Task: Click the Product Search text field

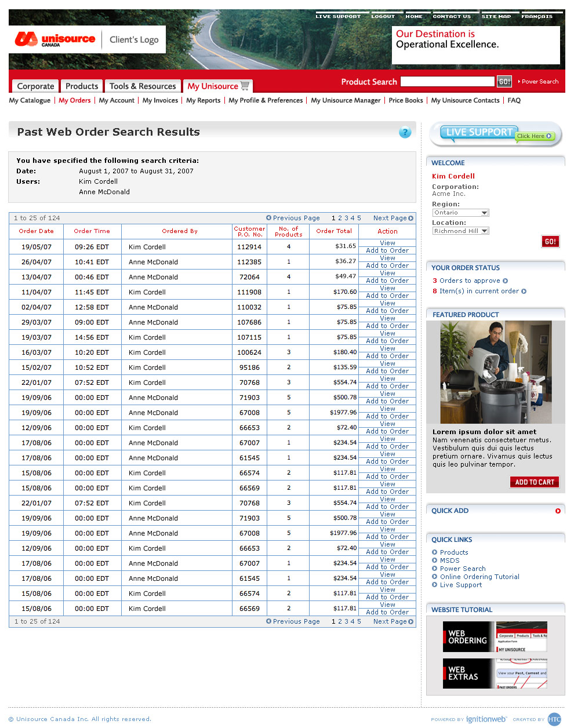Action: point(448,82)
